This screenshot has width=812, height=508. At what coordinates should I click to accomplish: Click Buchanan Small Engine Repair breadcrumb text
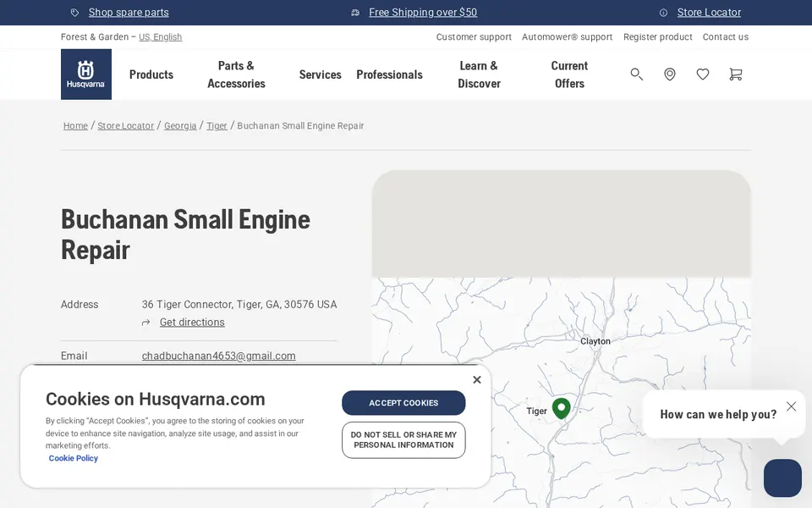click(300, 125)
